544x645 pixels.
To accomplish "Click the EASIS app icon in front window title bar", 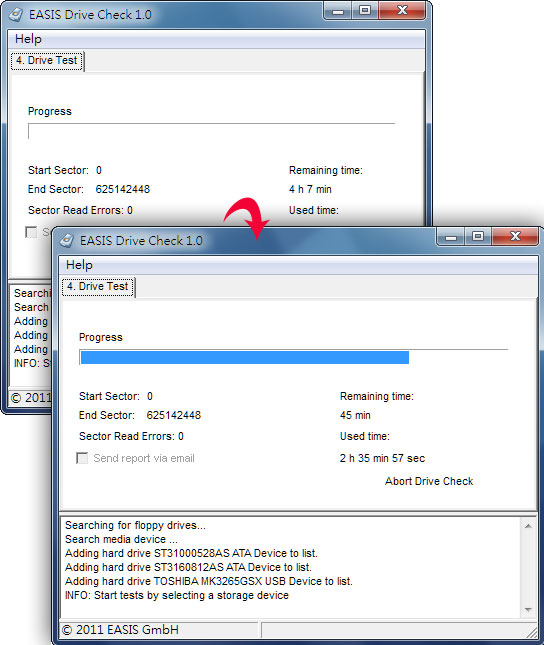I will (67, 241).
